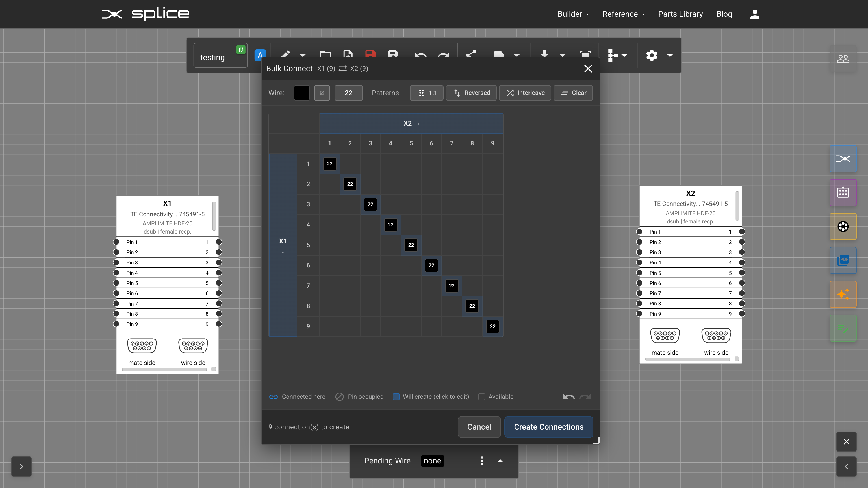
Task: Go to the Blog menu item
Action: tap(724, 14)
